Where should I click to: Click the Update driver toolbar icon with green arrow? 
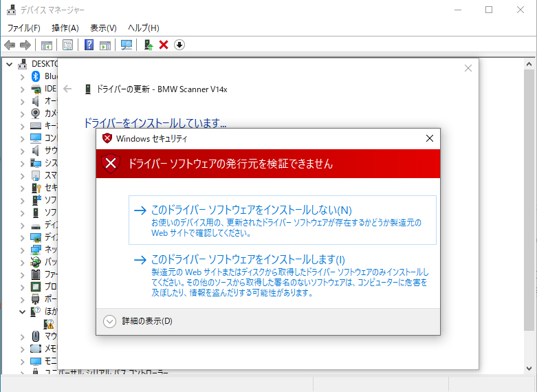click(149, 45)
